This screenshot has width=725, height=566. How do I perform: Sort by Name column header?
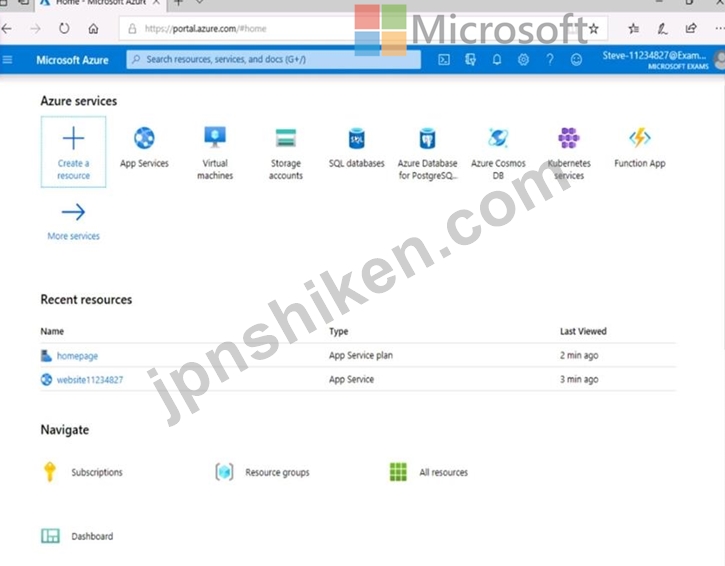pyautogui.click(x=52, y=331)
